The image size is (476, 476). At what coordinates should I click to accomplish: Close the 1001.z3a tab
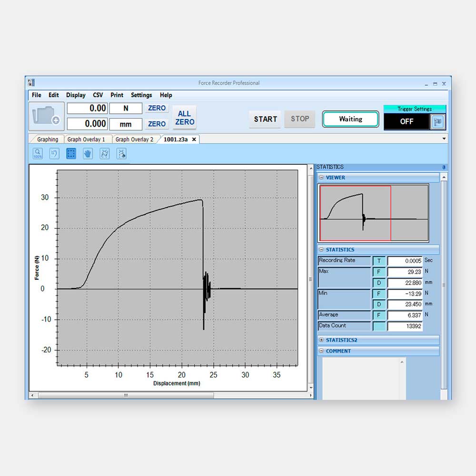click(x=194, y=139)
